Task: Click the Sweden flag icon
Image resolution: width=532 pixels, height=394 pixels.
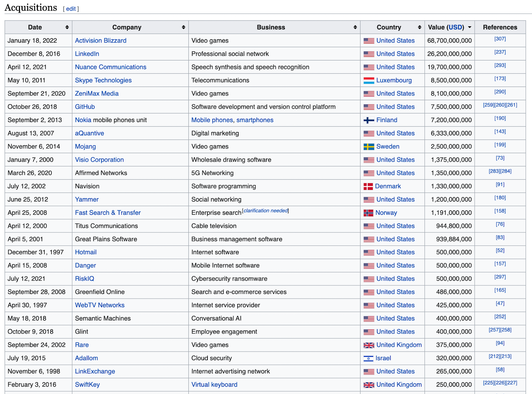Action: pyautogui.click(x=369, y=147)
